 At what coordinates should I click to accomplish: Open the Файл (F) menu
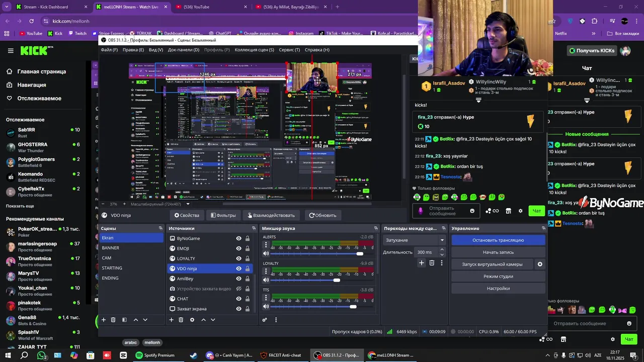click(x=109, y=50)
